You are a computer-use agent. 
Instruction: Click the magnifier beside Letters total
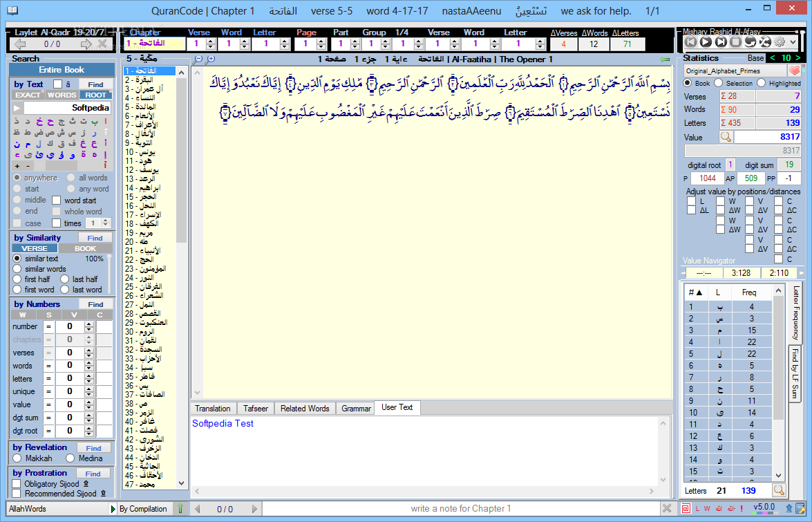pos(778,490)
